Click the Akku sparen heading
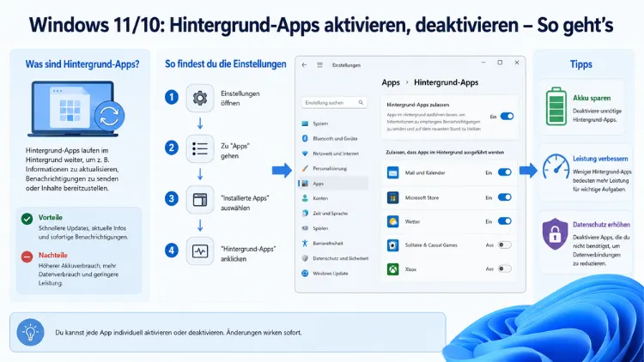This screenshot has height=362, width=644. click(592, 98)
